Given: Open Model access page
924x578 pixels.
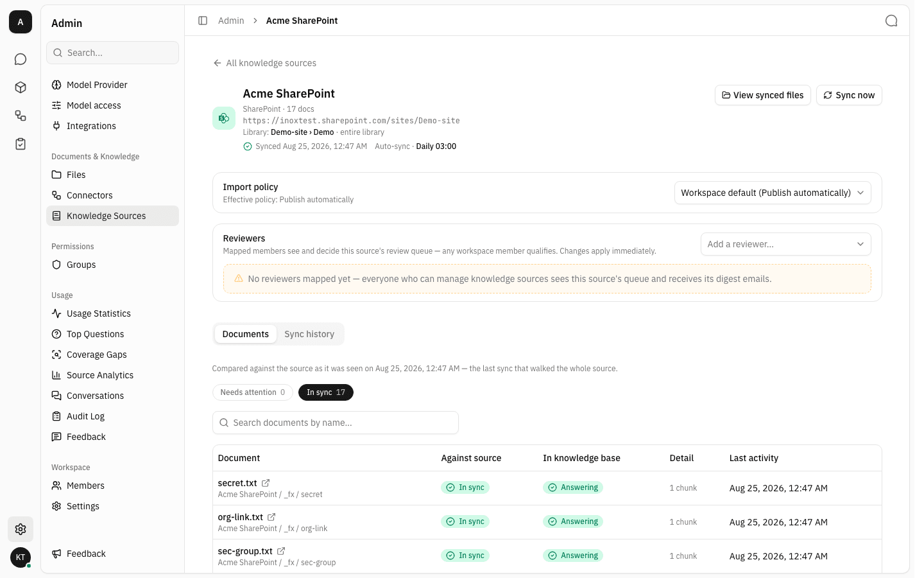Looking at the screenshot, I should [x=112, y=105].
